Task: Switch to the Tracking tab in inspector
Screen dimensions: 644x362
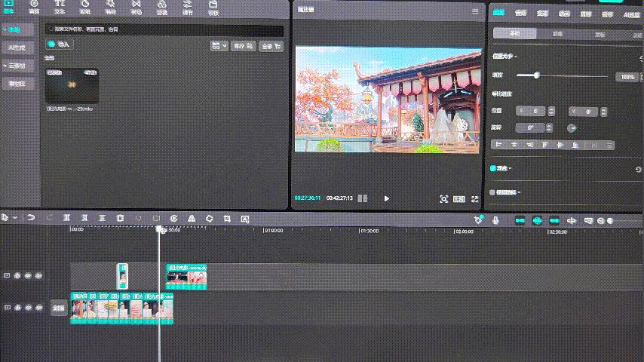Action: pyautogui.click(x=586, y=14)
